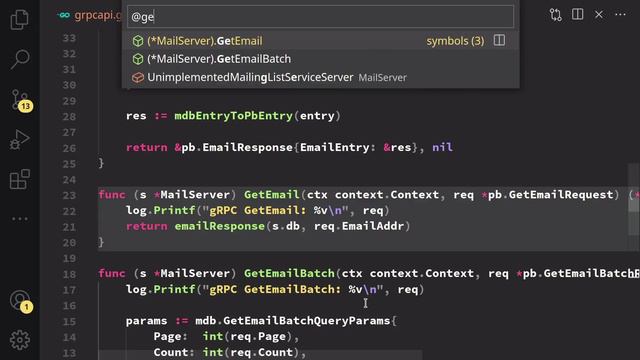Open GetEmail symbol to the side
The width and height of the screenshot is (640, 360).
499,40
